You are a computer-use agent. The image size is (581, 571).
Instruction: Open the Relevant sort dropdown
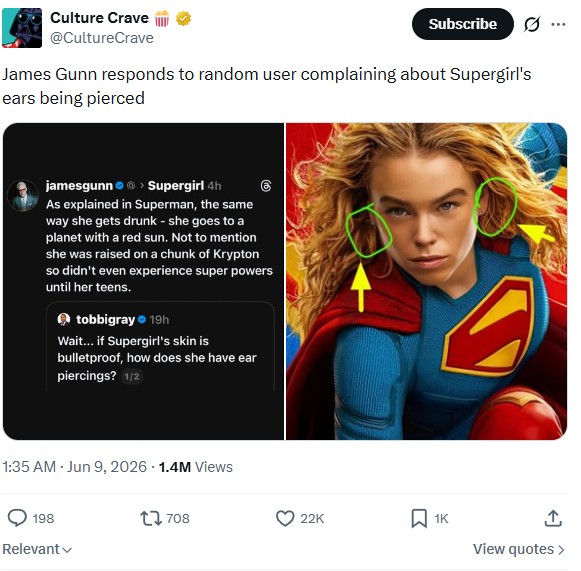point(37,549)
